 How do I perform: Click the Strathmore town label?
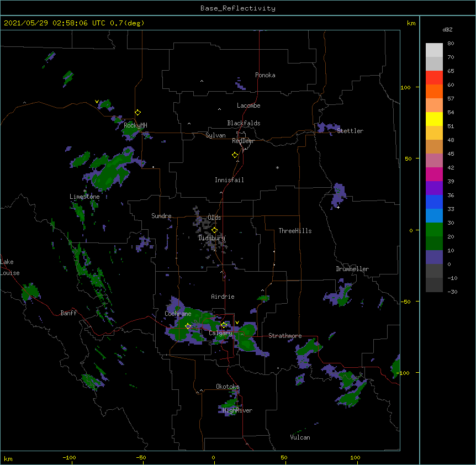coord(285,336)
